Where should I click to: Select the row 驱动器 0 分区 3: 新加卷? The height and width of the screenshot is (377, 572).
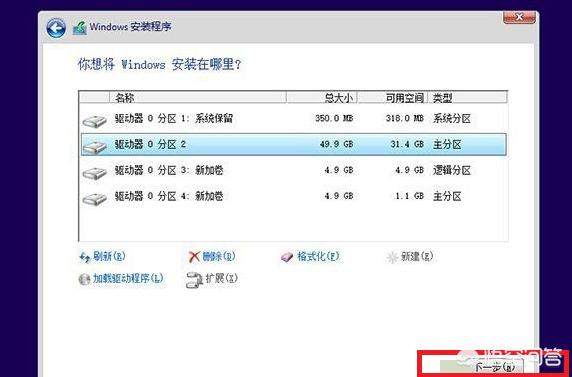(x=293, y=170)
